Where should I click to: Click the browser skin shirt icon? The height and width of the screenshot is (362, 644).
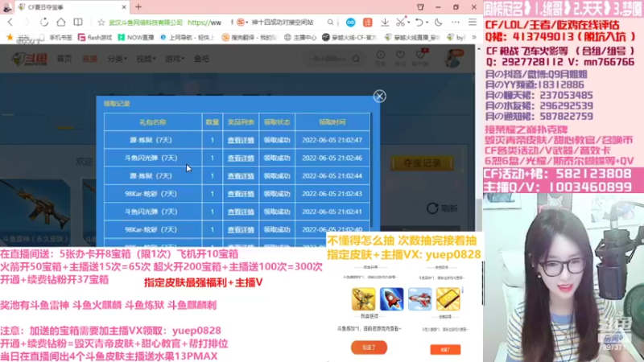420,7
